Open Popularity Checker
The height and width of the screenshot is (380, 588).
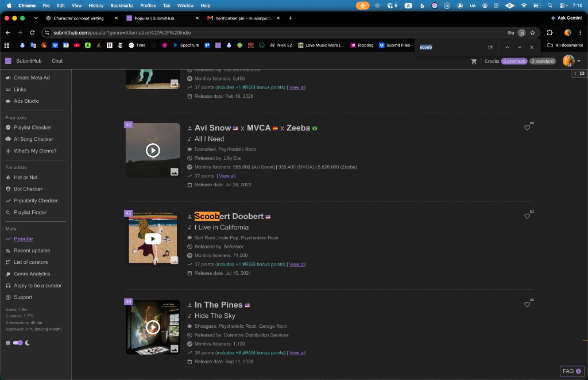36,201
